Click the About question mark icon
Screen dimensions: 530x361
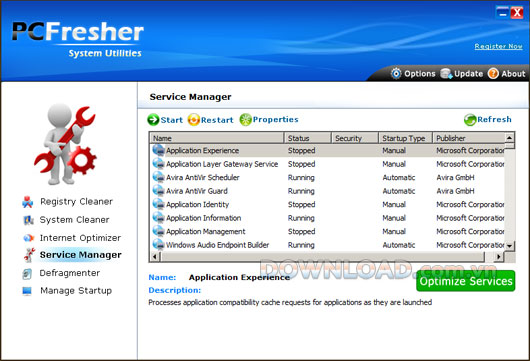click(493, 73)
